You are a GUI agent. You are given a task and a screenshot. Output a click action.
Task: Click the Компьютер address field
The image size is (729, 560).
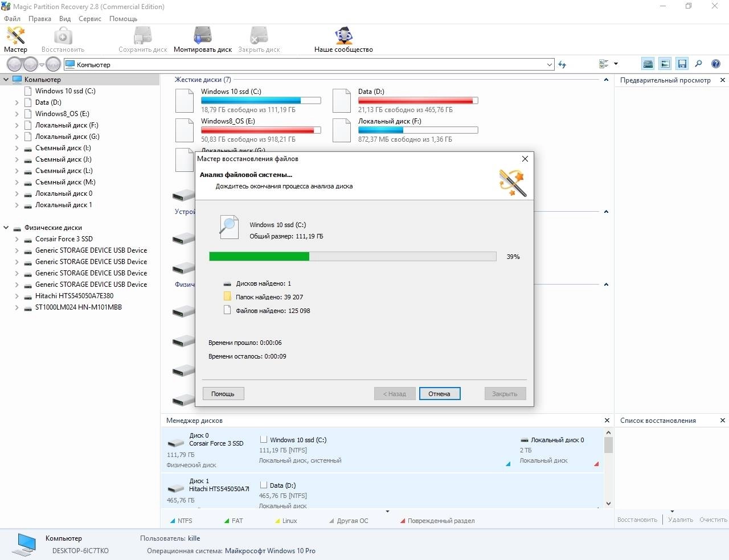[x=309, y=64]
